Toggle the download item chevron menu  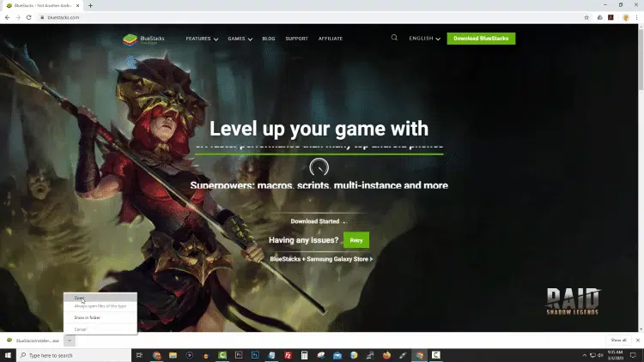pos(70,341)
